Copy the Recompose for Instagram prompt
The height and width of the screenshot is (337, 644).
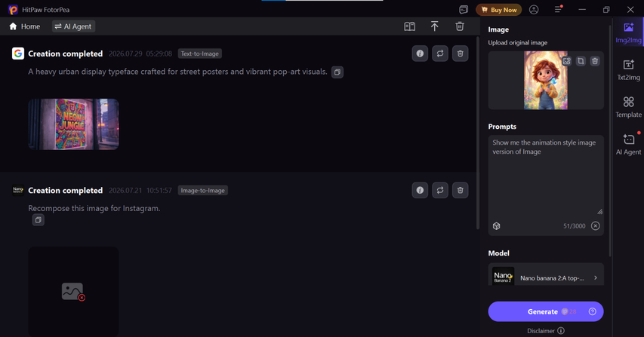[x=39, y=220]
